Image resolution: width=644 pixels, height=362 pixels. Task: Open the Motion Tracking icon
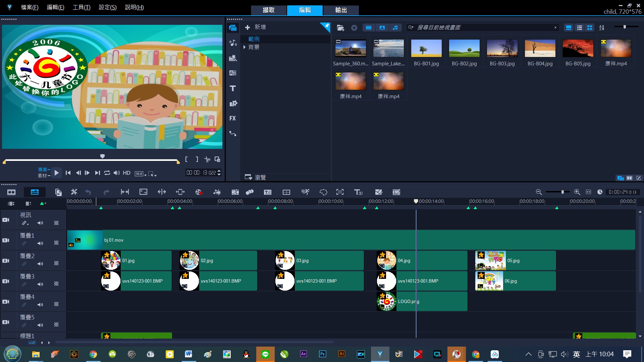(x=250, y=192)
